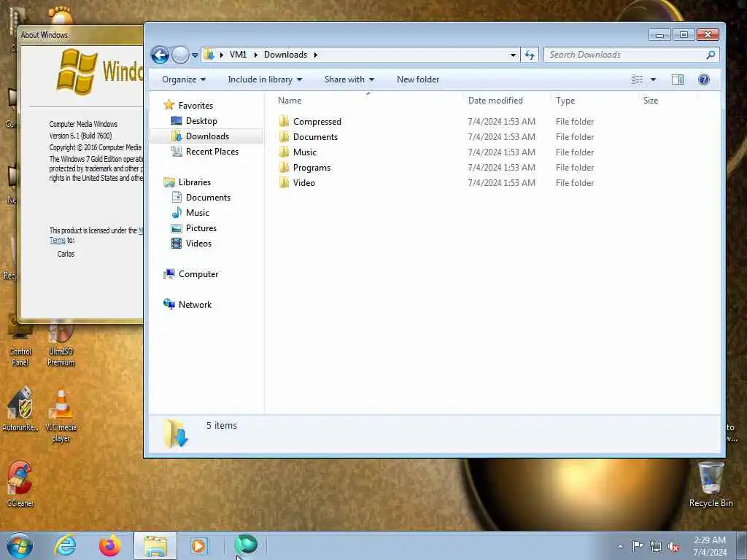Click the Programs folder icon
The width and height of the screenshot is (747, 560).
coord(284,167)
